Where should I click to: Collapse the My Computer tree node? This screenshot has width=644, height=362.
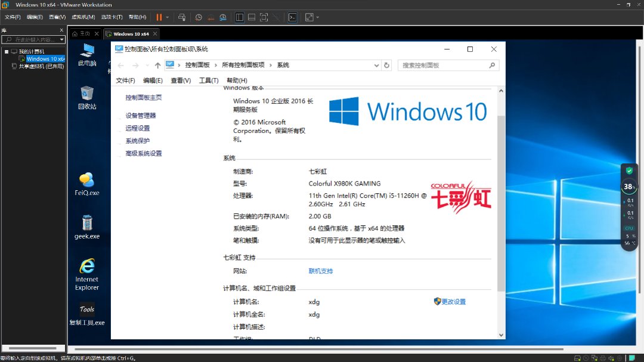click(x=7, y=52)
